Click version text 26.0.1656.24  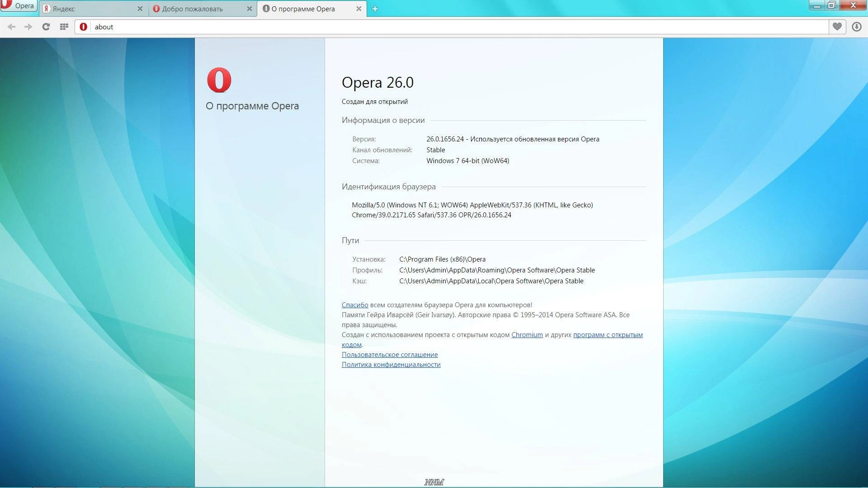(x=445, y=139)
